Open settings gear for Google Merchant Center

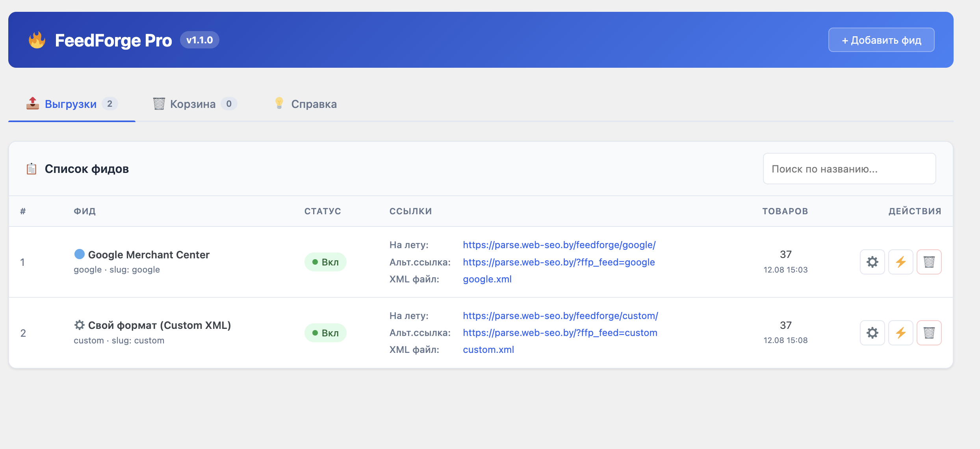[x=872, y=262]
